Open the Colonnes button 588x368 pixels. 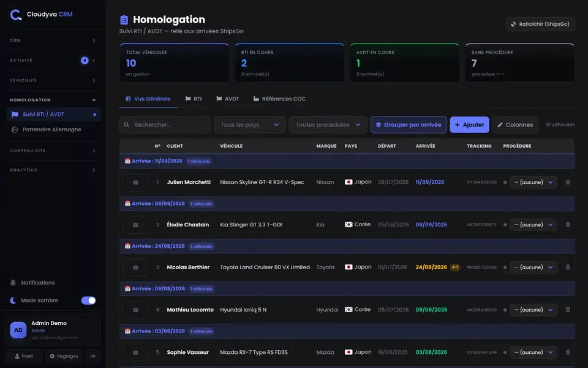tap(516, 125)
